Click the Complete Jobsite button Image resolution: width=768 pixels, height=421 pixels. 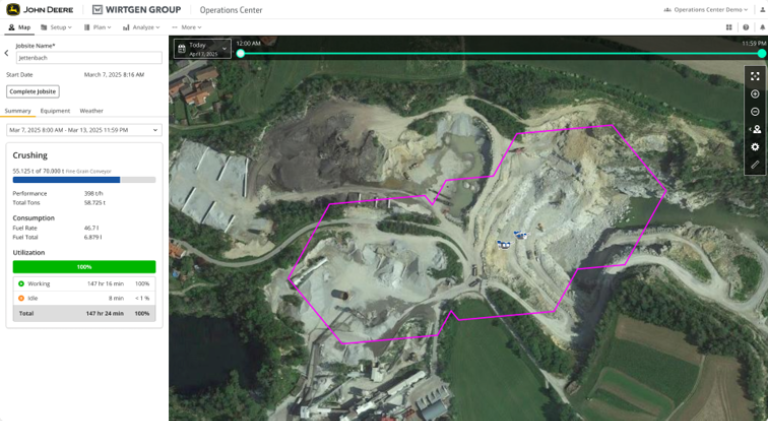click(33, 91)
